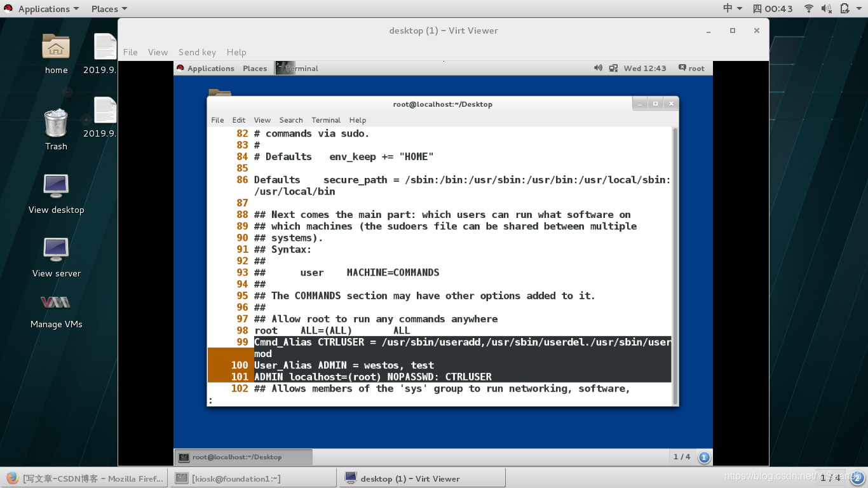Click the guest network connection icon
The width and height of the screenshot is (868, 488).
(x=613, y=68)
